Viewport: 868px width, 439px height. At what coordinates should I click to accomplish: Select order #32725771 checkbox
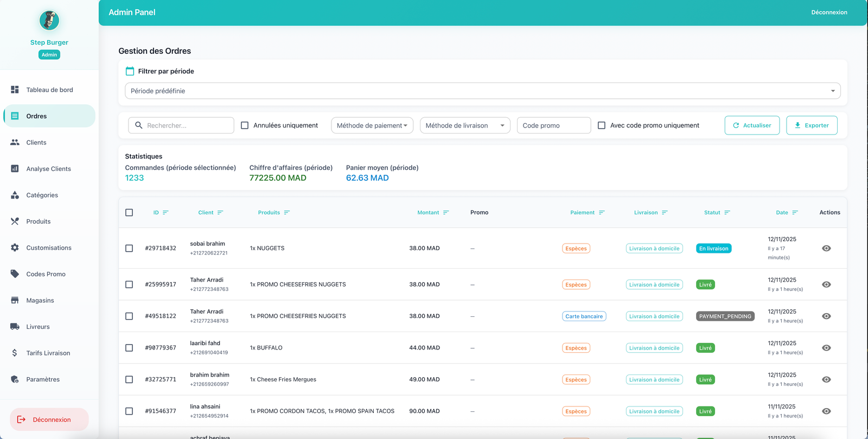(x=129, y=379)
